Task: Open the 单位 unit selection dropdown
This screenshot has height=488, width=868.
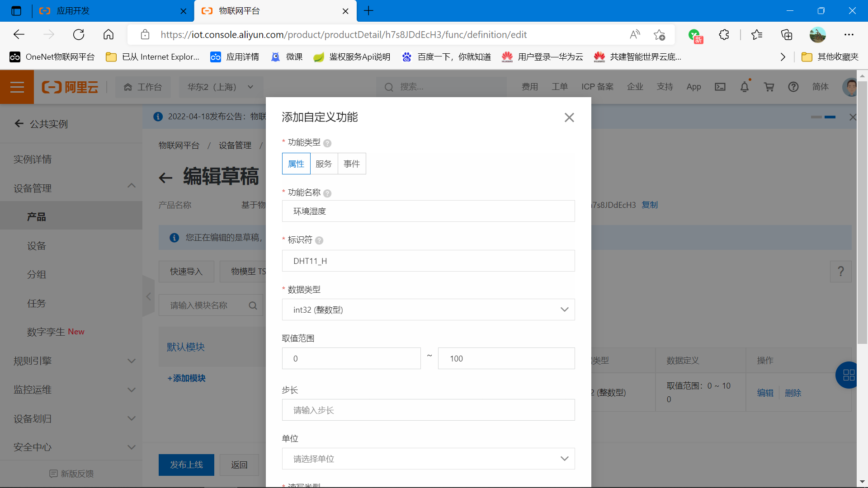Action: pos(428,459)
